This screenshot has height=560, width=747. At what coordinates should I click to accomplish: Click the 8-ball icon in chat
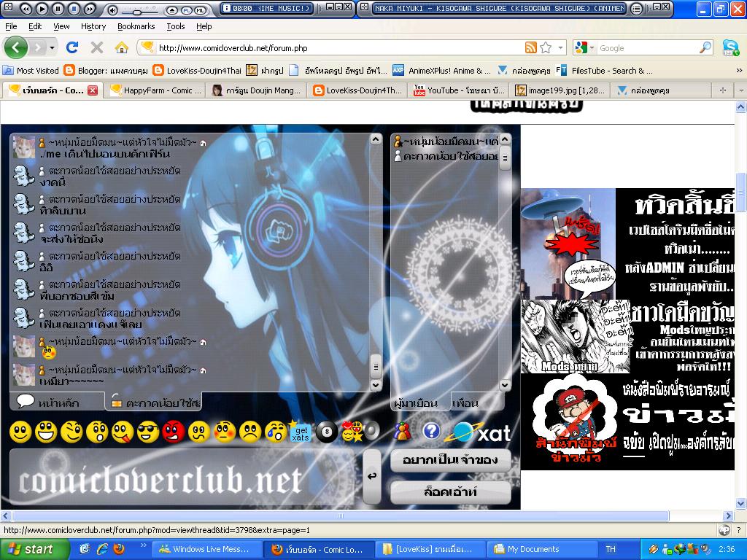tap(327, 432)
